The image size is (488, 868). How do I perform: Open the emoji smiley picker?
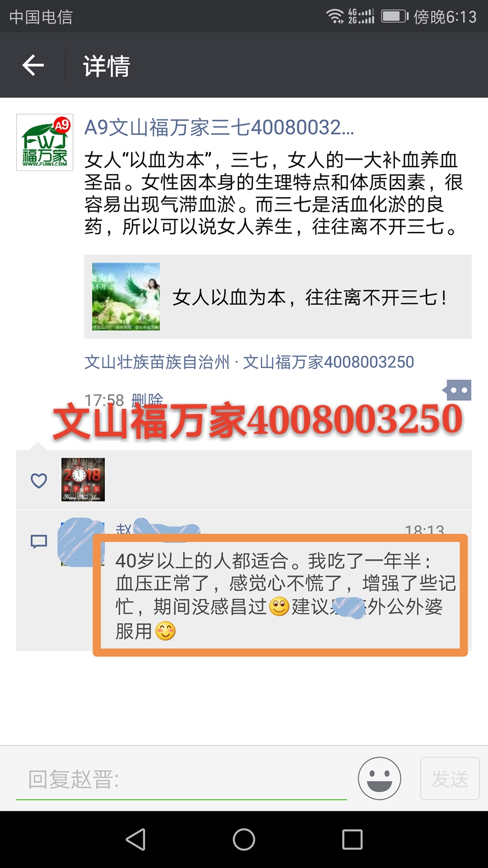tap(379, 778)
